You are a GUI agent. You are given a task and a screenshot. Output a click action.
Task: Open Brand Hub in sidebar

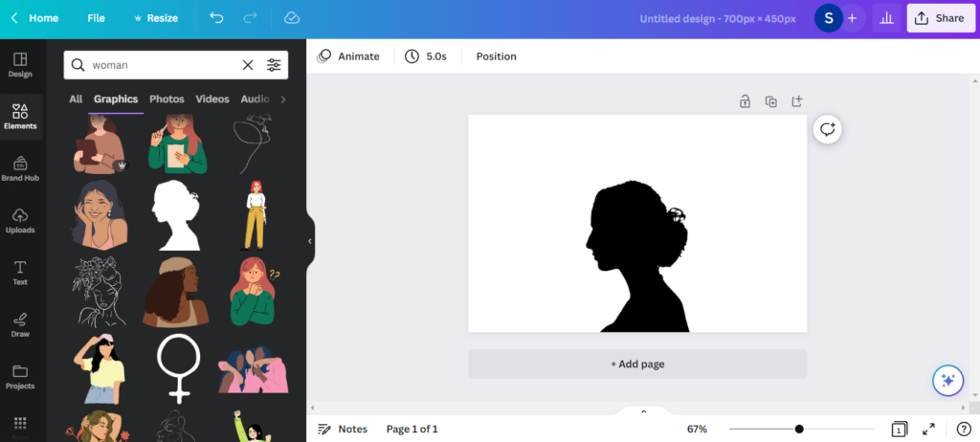coord(20,169)
